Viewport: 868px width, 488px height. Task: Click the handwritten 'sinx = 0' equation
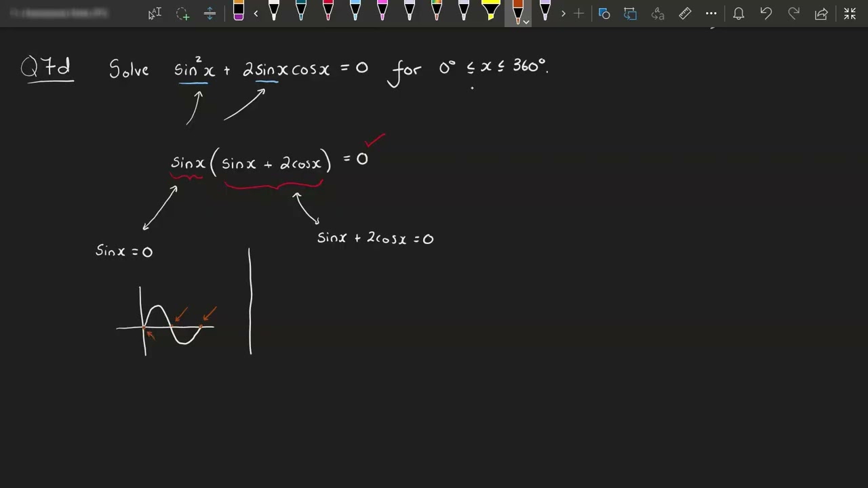[x=124, y=251]
